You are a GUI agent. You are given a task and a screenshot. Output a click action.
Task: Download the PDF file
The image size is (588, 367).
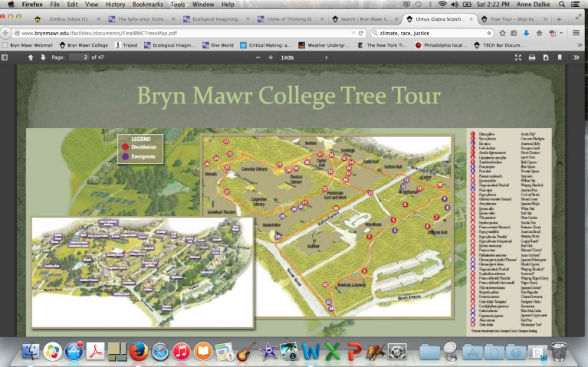(546, 57)
